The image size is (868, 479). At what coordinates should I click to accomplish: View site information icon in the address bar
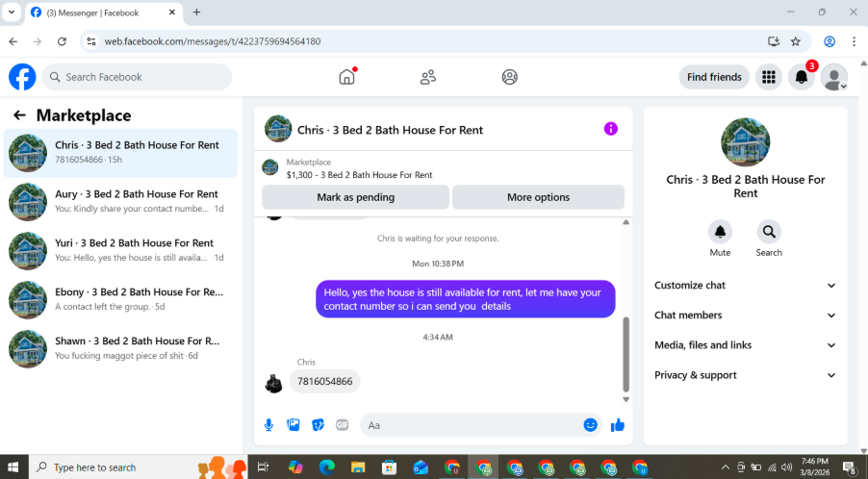point(91,41)
